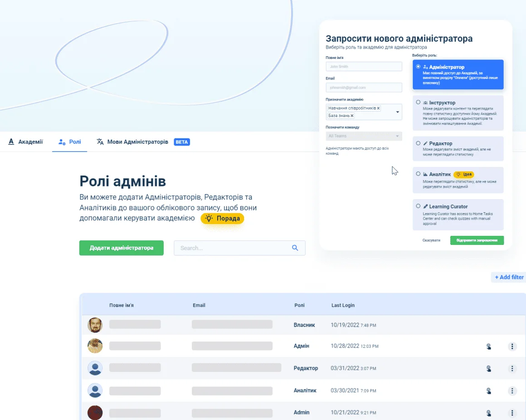The image size is (526, 420).
Task: Choose the Редактор role radio button
Action: click(x=418, y=143)
